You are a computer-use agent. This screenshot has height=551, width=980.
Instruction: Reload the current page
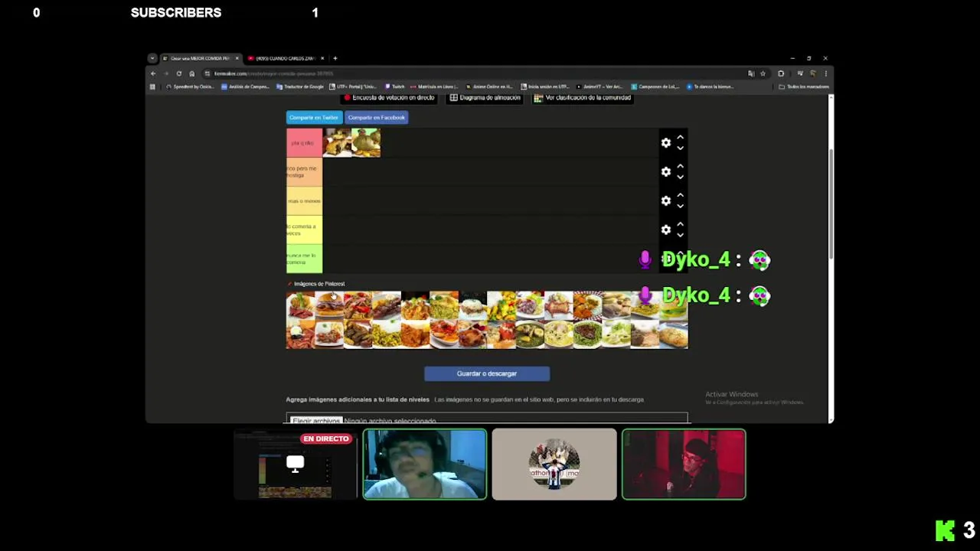click(179, 73)
